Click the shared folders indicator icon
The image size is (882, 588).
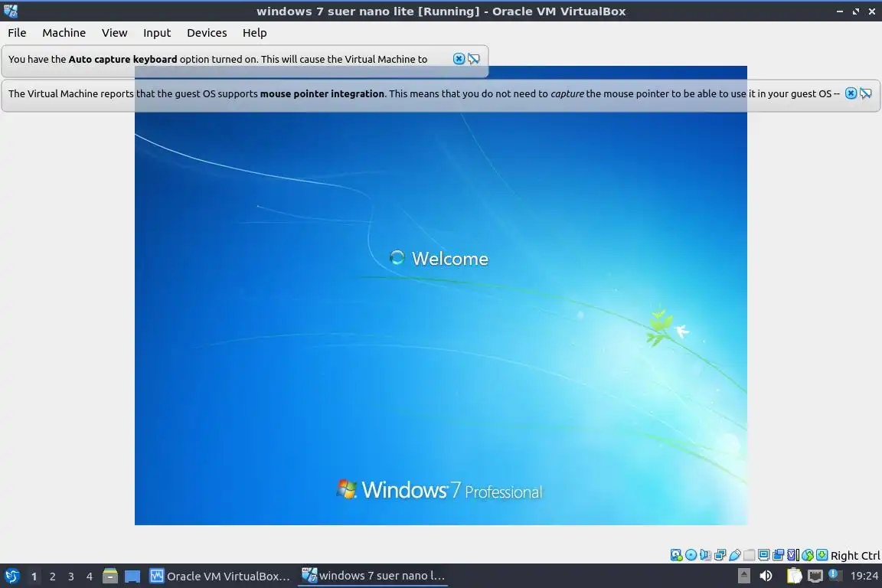click(x=750, y=555)
